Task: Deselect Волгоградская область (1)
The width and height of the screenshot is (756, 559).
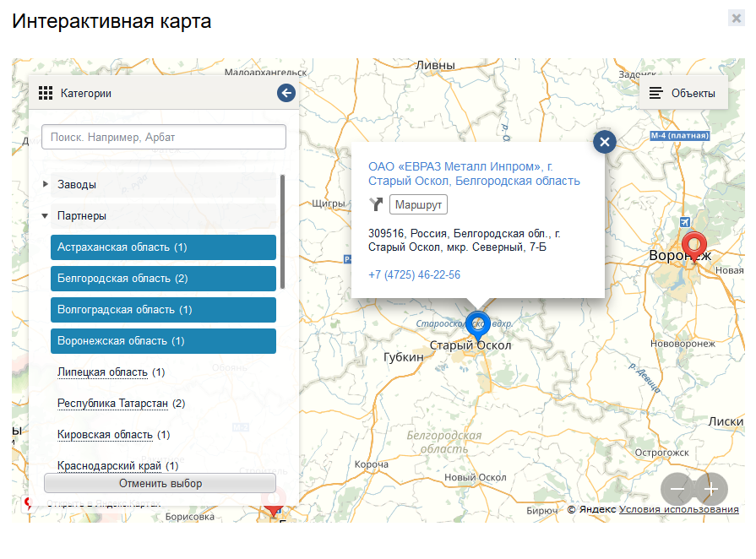Action: tap(163, 310)
